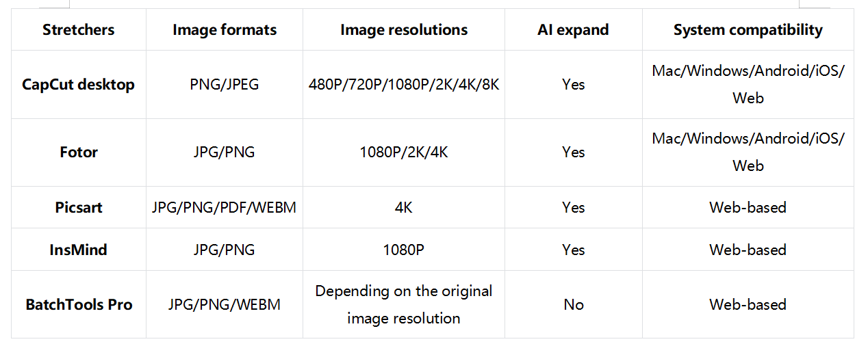Click the Image formats column header

[x=225, y=30]
